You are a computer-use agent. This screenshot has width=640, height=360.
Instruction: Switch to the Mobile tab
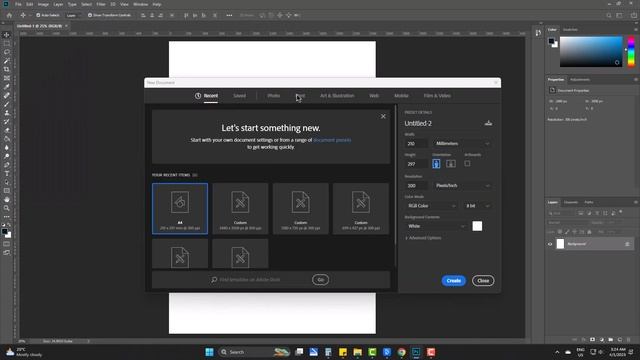(401, 96)
